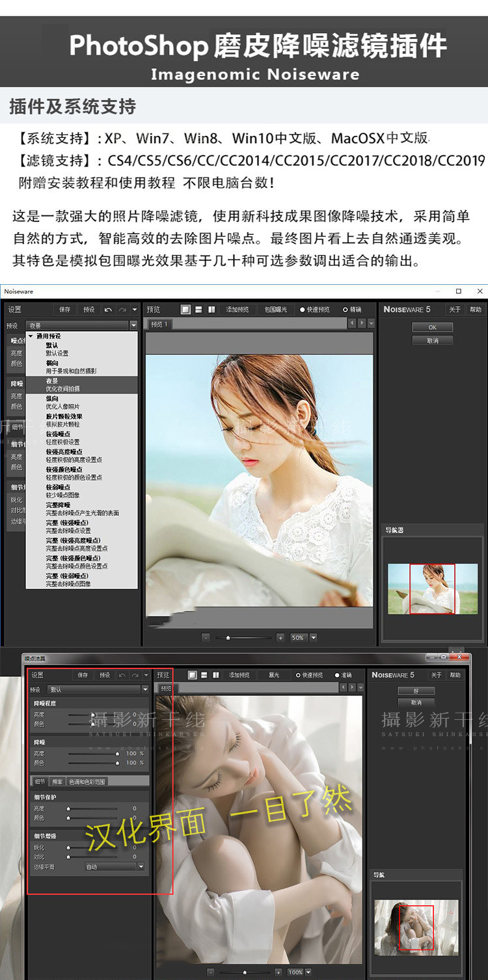Choose 较强亮度噪点 preset from list
This screenshot has width=488, height=980.
click(81, 455)
